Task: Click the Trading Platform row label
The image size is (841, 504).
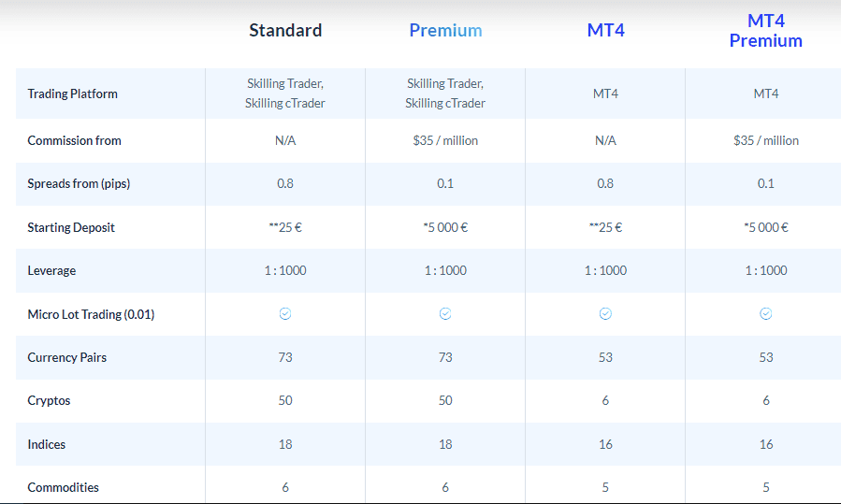Action: [x=72, y=94]
